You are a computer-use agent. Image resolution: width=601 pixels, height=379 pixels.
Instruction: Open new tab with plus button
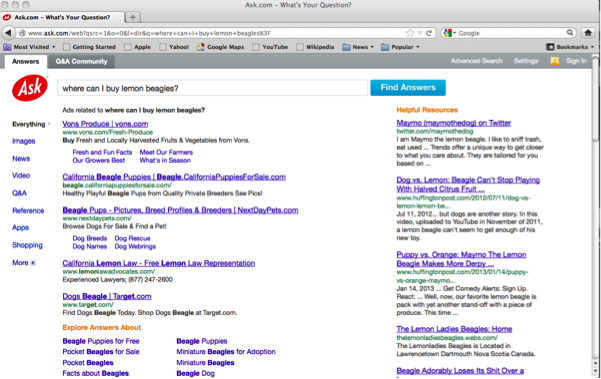pyautogui.click(x=133, y=17)
